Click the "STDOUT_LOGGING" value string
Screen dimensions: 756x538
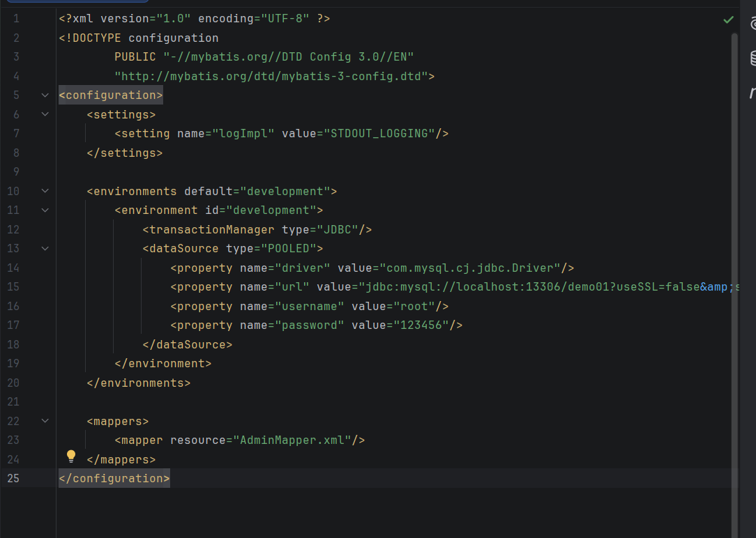pyautogui.click(x=379, y=133)
